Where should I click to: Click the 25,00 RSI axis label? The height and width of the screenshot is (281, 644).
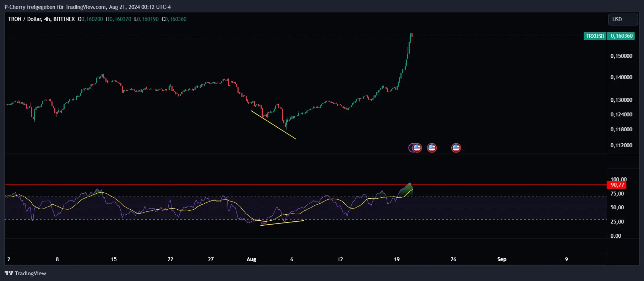617,222
